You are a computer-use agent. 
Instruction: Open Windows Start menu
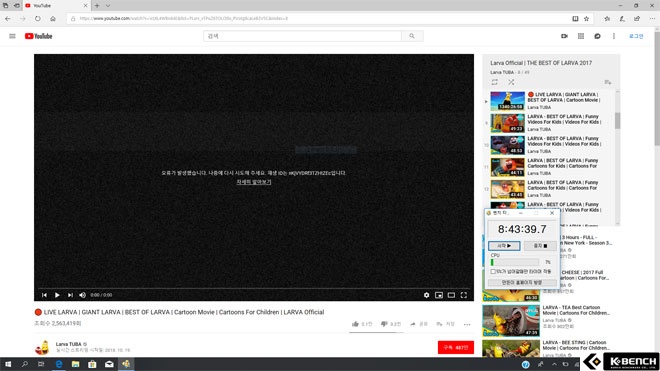coord(8,364)
